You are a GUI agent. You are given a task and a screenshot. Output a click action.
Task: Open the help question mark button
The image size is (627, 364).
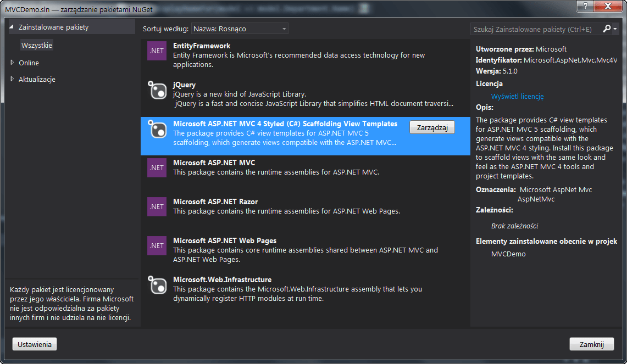[x=585, y=5]
